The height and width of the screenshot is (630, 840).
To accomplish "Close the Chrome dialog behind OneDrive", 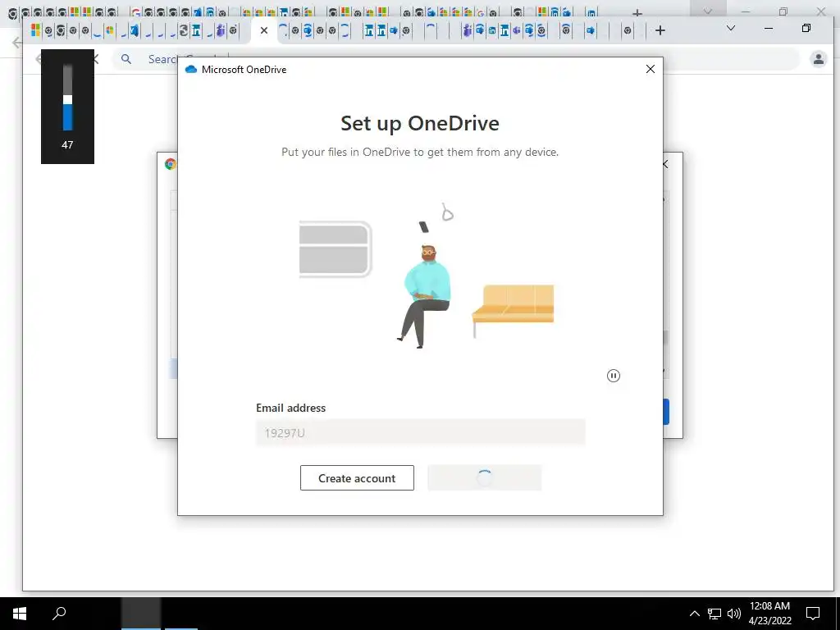I will click(x=666, y=164).
